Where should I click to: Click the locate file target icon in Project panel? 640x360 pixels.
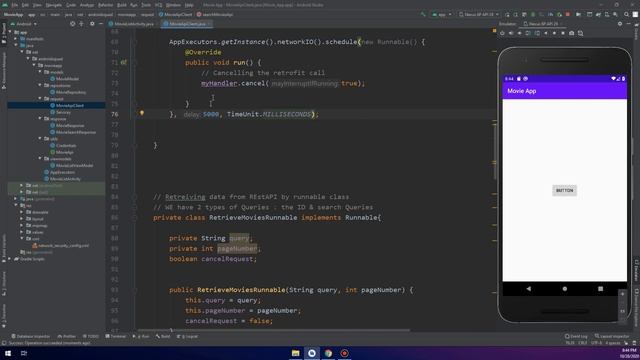tap(73, 24)
